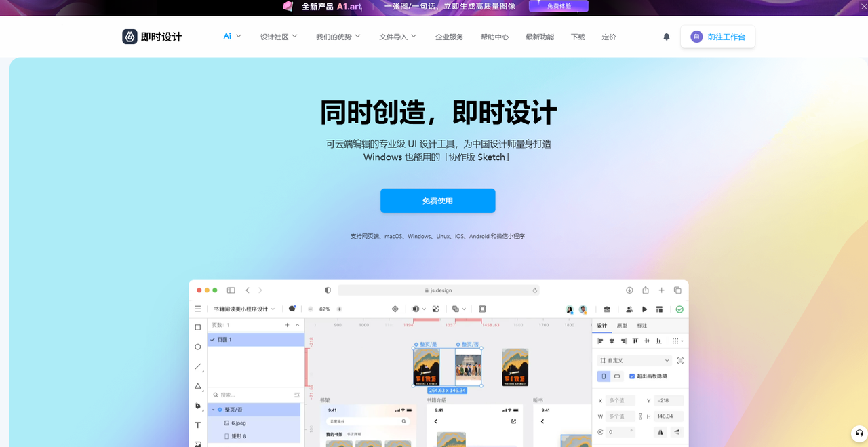Click the 前往工作台 button
The width and height of the screenshot is (868, 447).
click(x=717, y=37)
